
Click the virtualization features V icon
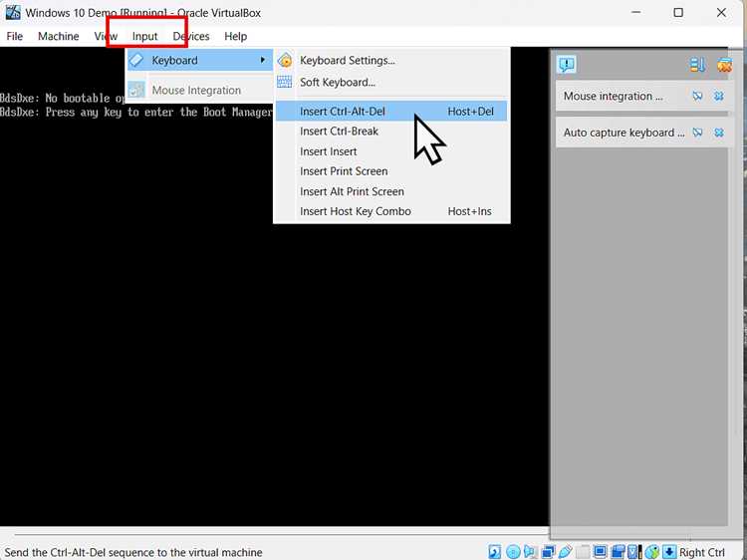634,552
